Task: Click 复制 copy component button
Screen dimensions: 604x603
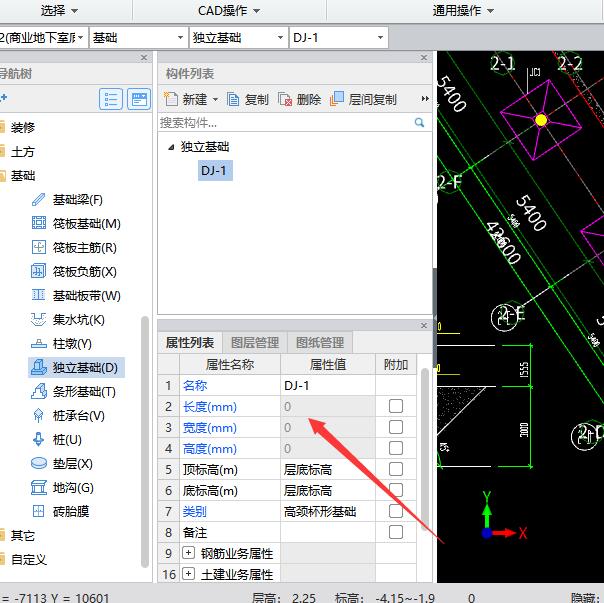Action: pos(247,99)
